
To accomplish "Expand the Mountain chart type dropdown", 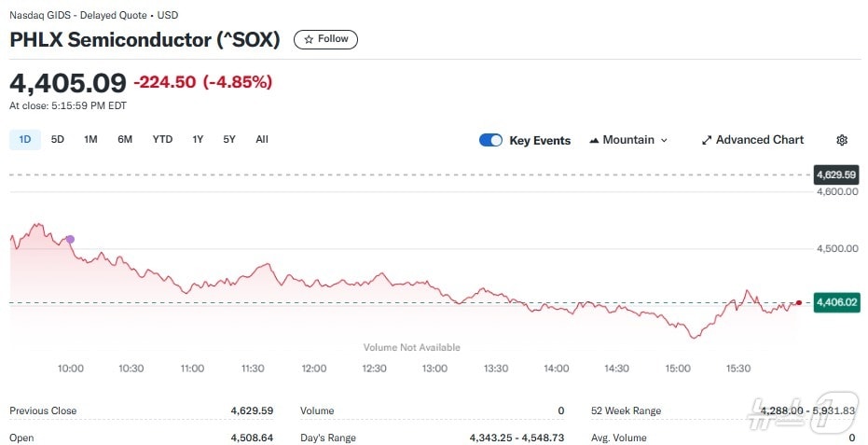I will click(664, 140).
